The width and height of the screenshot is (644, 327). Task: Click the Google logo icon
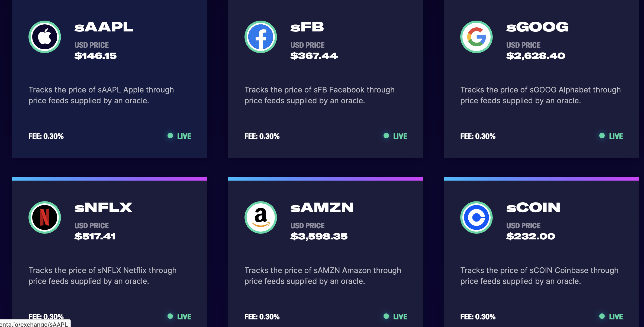[x=476, y=37]
